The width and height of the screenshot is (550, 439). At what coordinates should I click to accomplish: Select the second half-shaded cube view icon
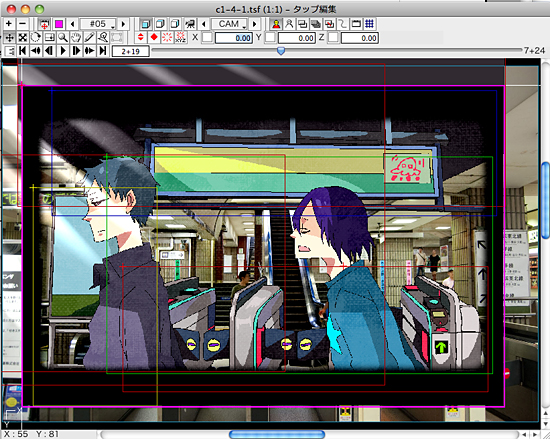pos(160,24)
